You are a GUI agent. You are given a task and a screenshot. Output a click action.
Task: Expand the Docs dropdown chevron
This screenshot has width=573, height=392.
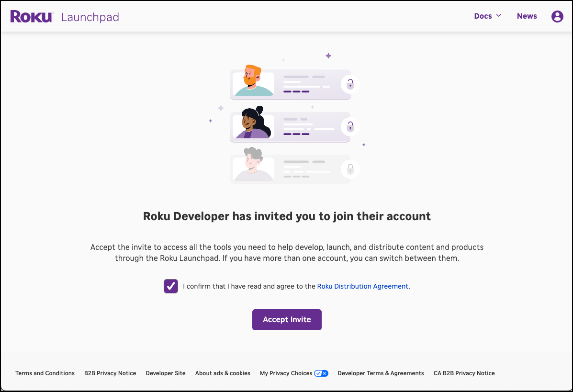tap(498, 16)
